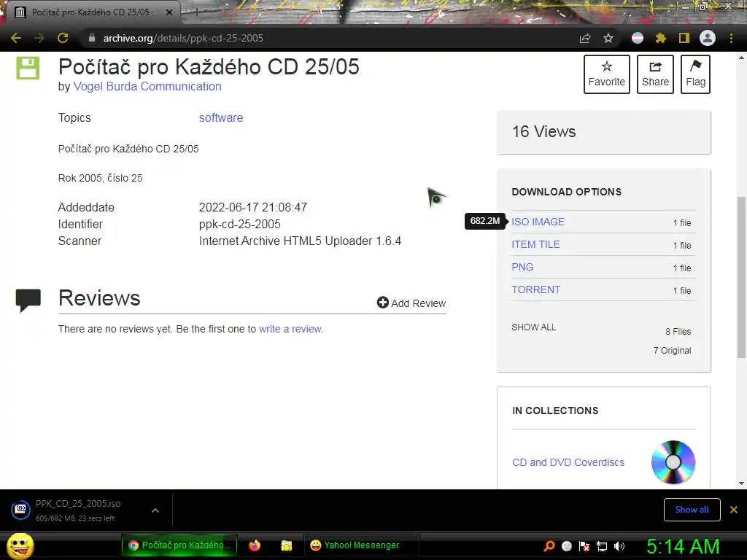Click the CD disc collection thumbnail

[673, 462]
